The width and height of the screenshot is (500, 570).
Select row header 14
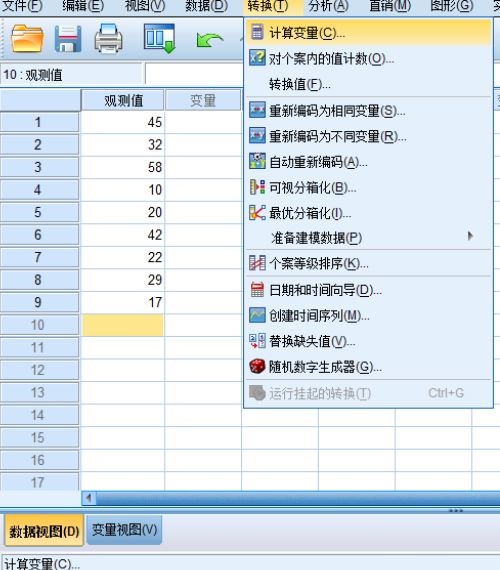(39, 415)
